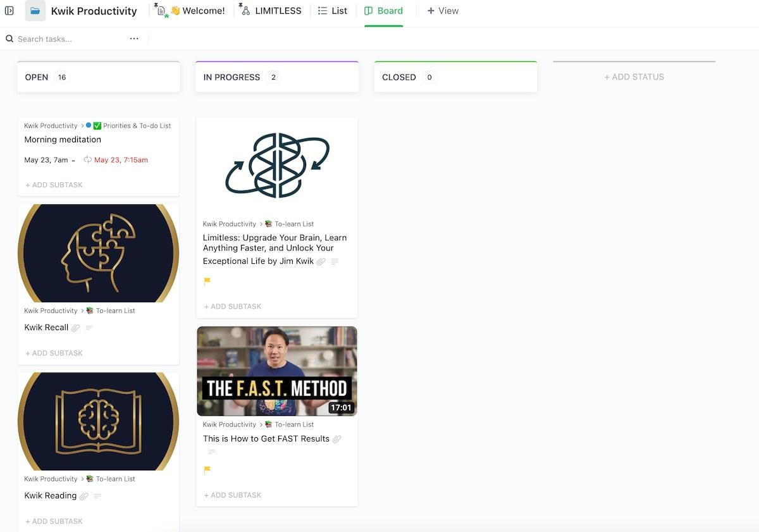Image resolution: width=759 pixels, height=532 pixels.
Task: Open the Kwik Reading task title
Action: coord(51,496)
